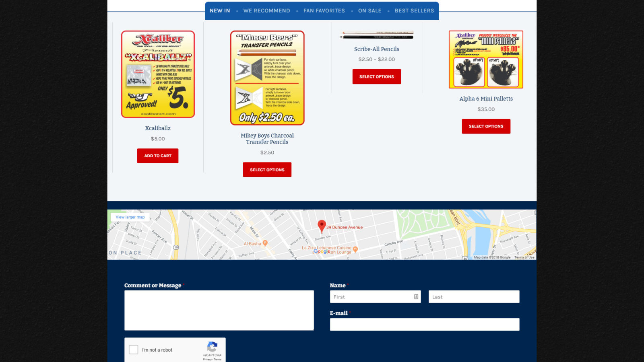The image size is (644, 362).
Task: Click the $2.50 Mikey Boys price
Action: coord(267,153)
